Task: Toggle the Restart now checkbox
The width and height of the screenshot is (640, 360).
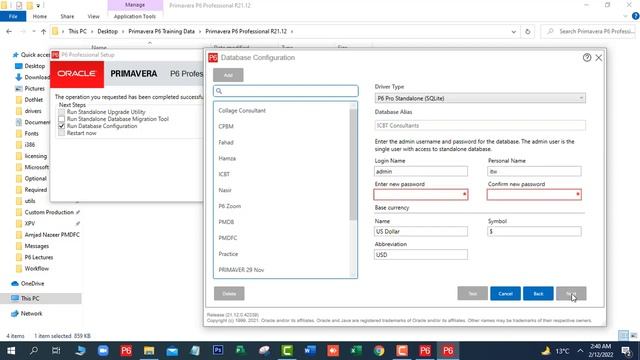Action: point(62,133)
